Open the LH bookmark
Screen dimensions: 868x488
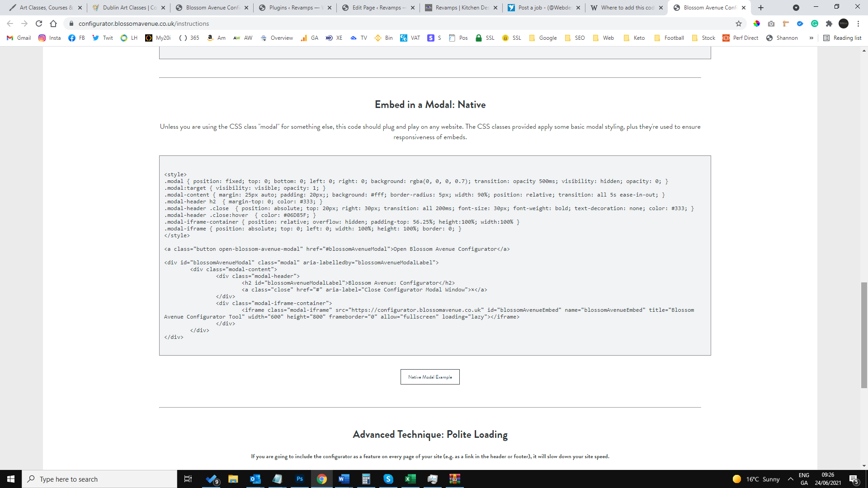click(x=129, y=38)
